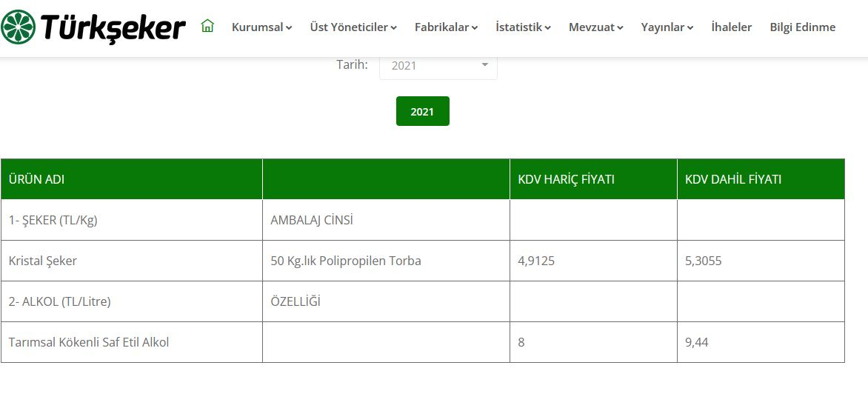Open the Yayınlar dropdown menu
The height and width of the screenshot is (411, 868).
[667, 27]
